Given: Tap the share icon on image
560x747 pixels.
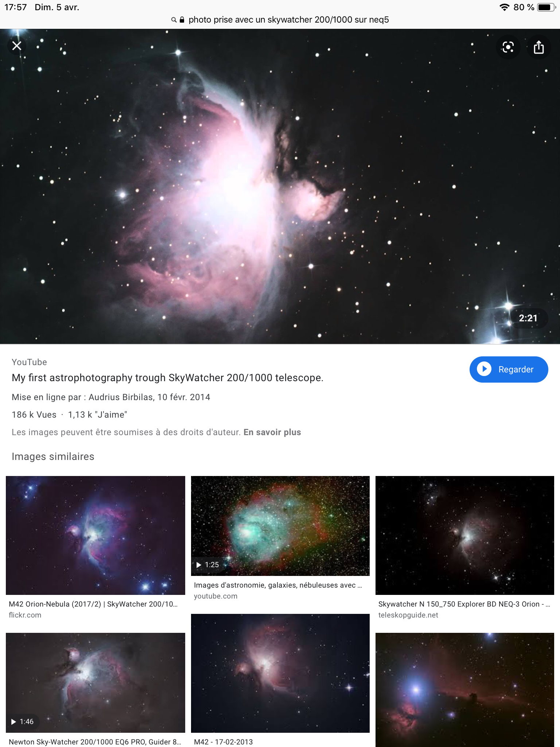Looking at the screenshot, I should tap(538, 47).
